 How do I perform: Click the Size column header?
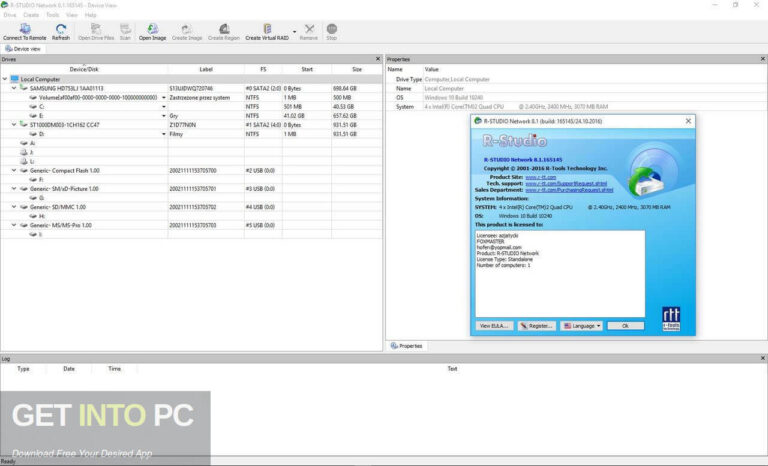tap(357, 69)
